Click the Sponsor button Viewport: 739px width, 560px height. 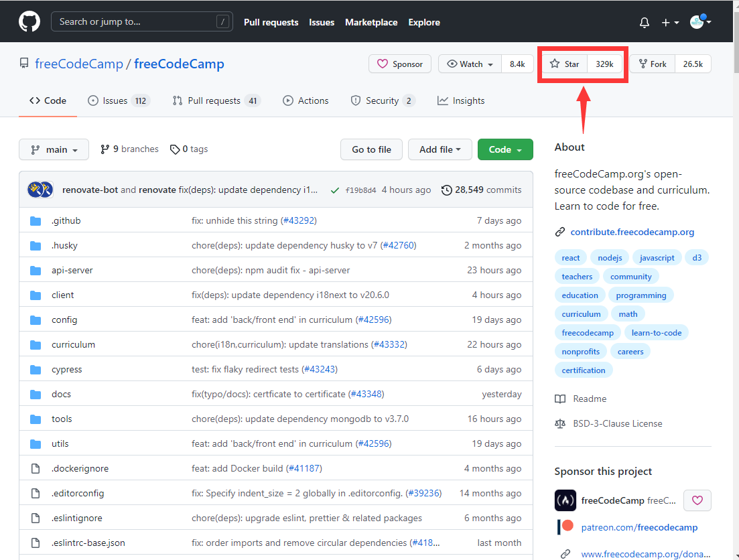pyautogui.click(x=400, y=64)
